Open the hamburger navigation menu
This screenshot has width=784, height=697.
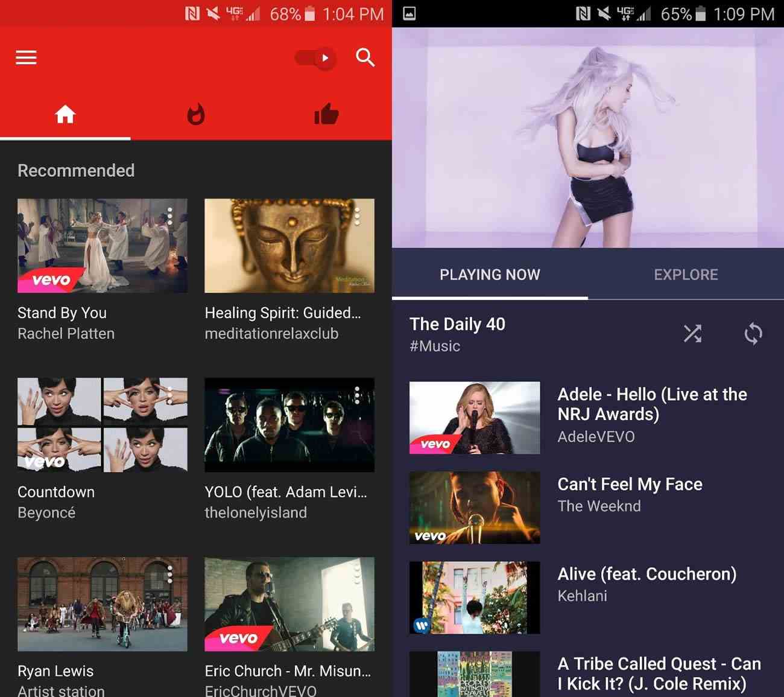click(x=26, y=58)
